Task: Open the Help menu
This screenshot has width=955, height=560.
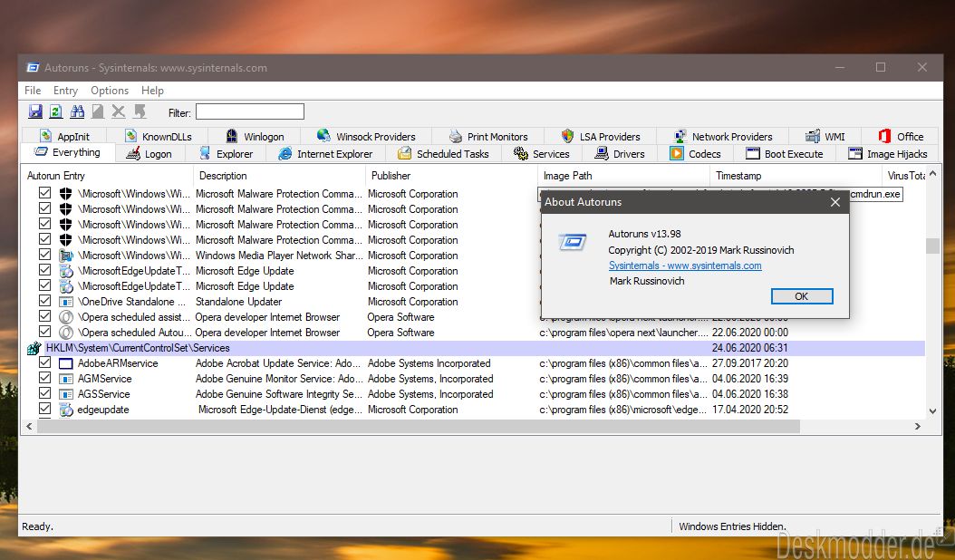Action: pyautogui.click(x=152, y=91)
